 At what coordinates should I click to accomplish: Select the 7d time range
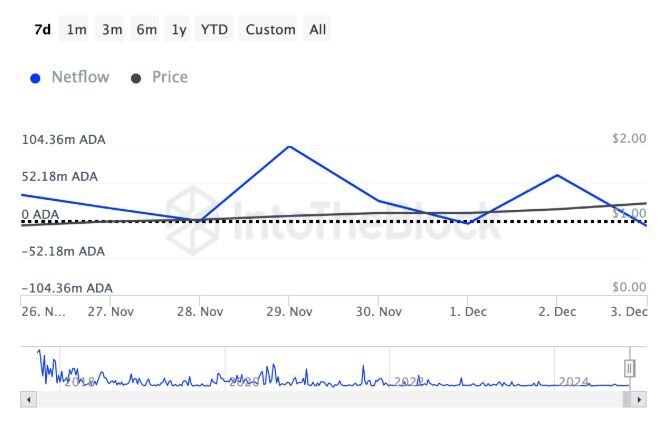tap(42, 29)
